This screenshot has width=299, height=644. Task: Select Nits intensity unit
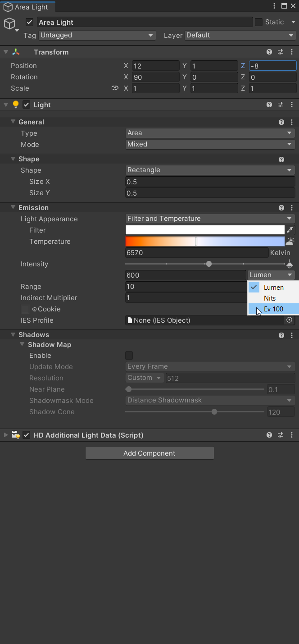273,298
